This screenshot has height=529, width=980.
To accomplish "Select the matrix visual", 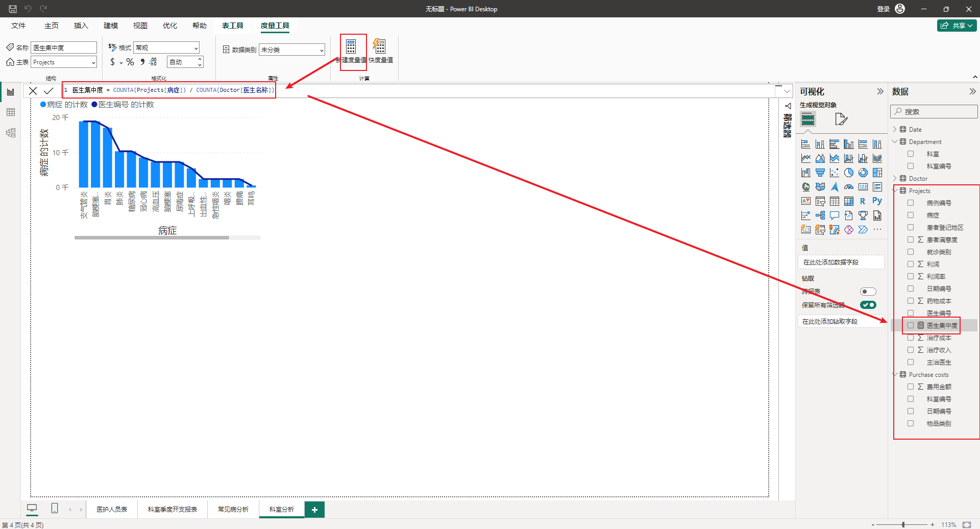I will 849,201.
